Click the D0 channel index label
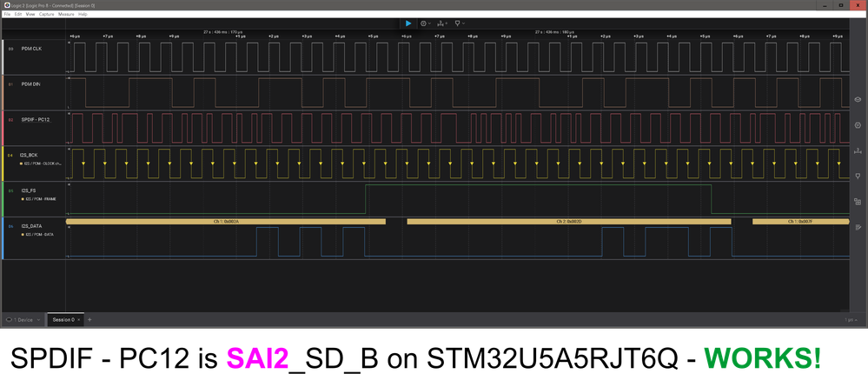The width and height of the screenshot is (868, 374). click(10, 49)
